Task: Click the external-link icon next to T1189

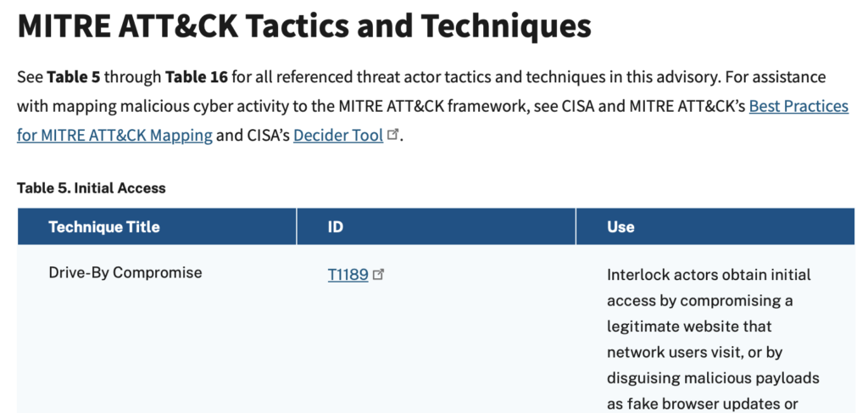Action: pyautogui.click(x=379, y=275)
